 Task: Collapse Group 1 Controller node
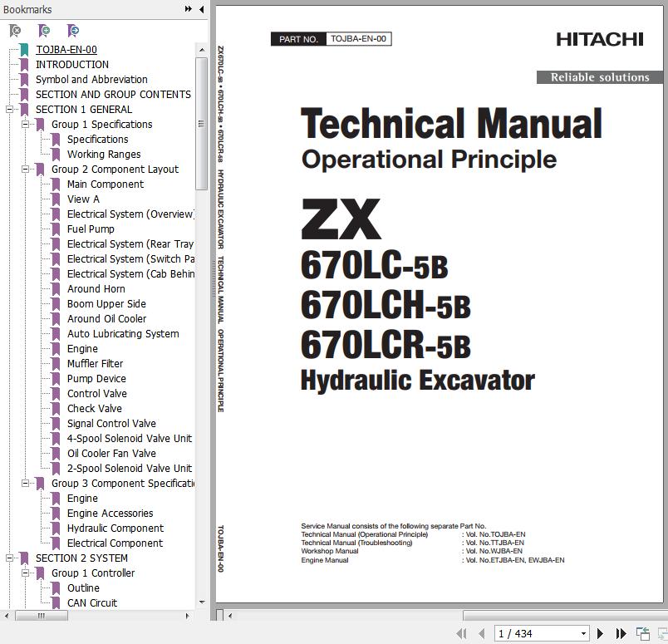pos(25,573)
